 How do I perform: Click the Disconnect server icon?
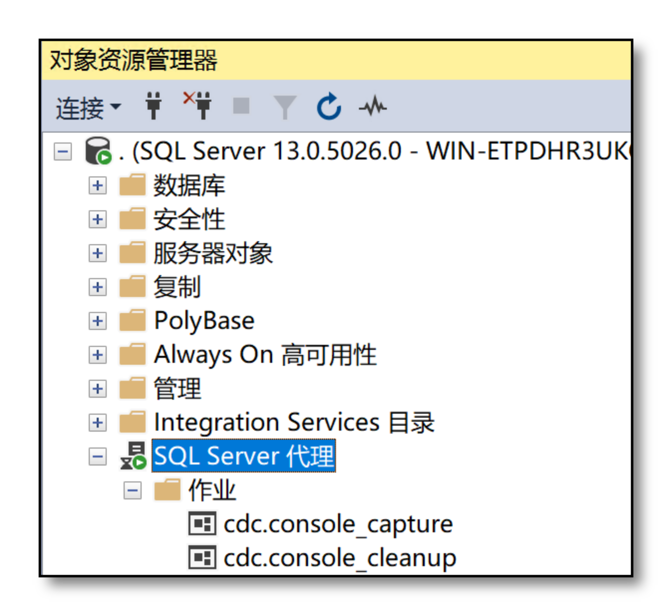[x=198, y=106]
